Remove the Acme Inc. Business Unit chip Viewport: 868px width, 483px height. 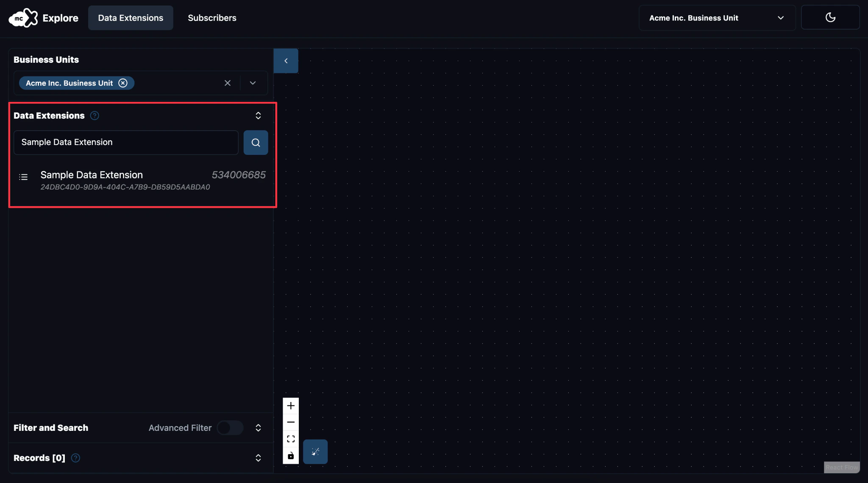coord(123,83)
